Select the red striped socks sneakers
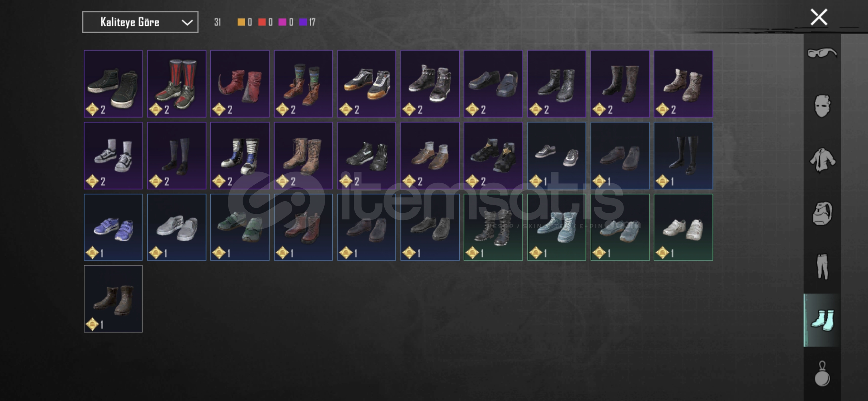Viewport: 868px width, 401px height. 177,84
